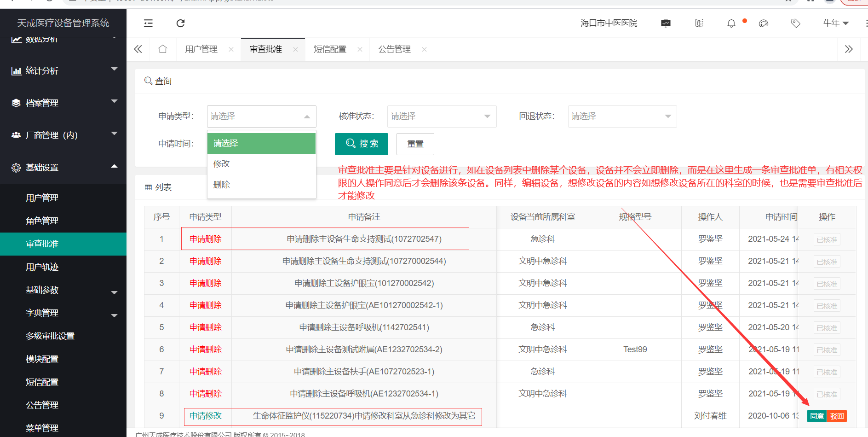This screenshot has height=437, width=868.
Task: Open the 回退状态 dropdown
Action: click(622, 117)
